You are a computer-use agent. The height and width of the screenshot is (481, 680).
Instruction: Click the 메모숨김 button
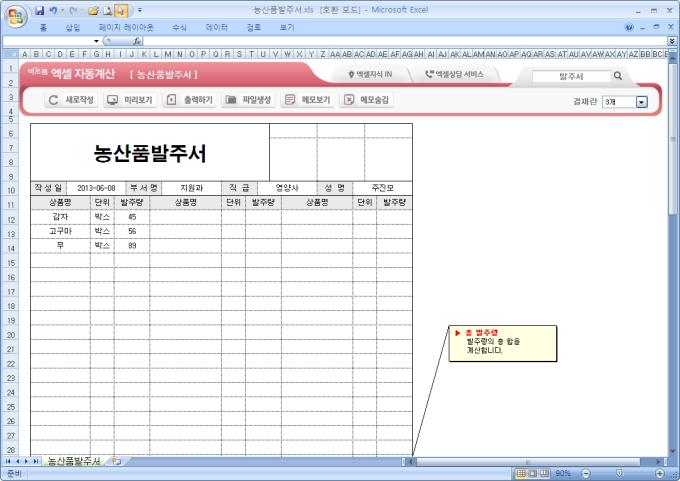click(366, 100)
